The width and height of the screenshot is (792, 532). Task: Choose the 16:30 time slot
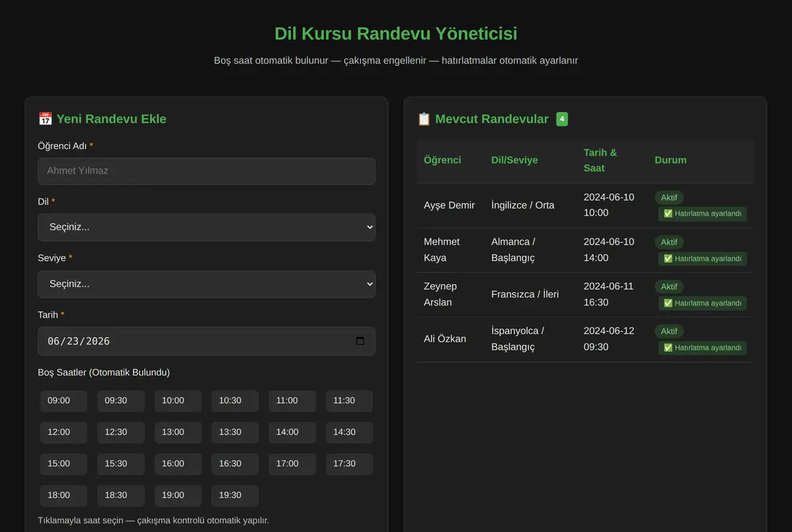(235, 464)
